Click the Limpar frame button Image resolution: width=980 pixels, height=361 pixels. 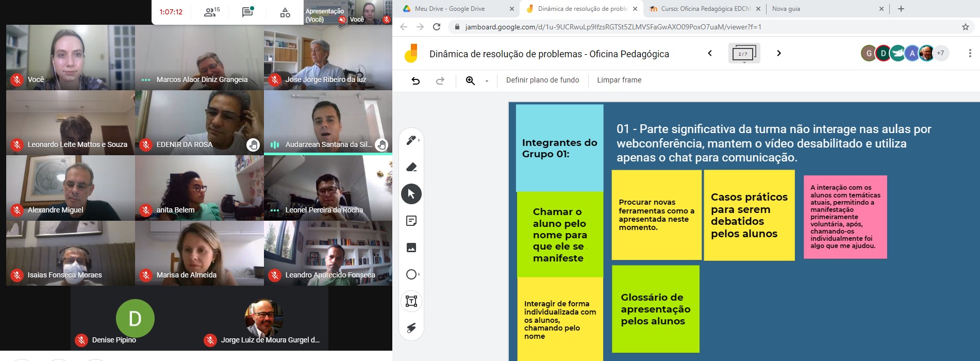click(619, 80)
